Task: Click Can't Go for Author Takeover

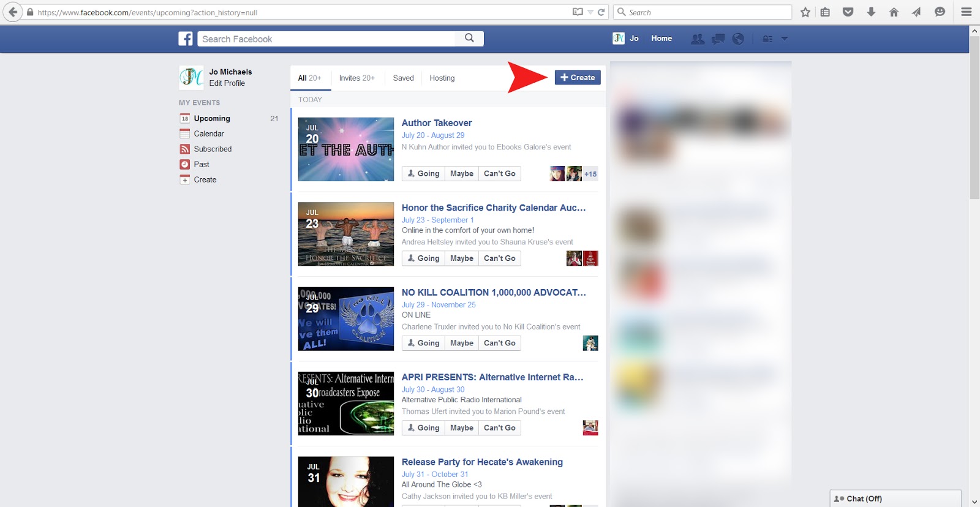Action: point(500,174)
